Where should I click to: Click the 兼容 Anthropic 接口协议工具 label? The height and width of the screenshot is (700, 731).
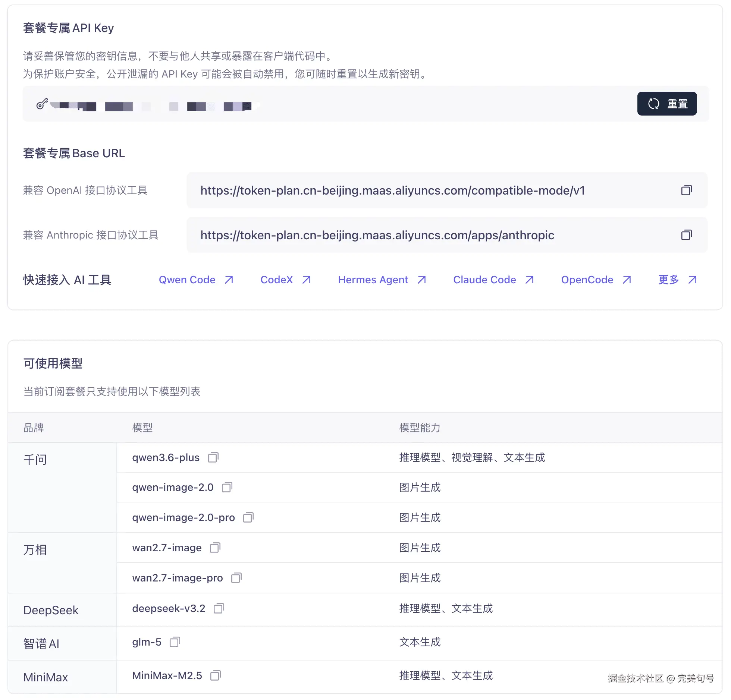click(x=91, y=235)
